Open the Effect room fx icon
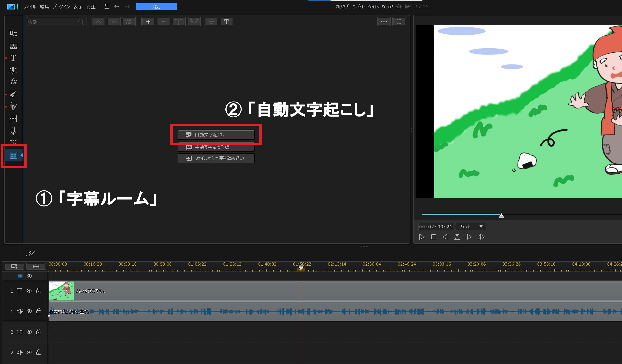The image size is (622, 364). tap(13, 81)
